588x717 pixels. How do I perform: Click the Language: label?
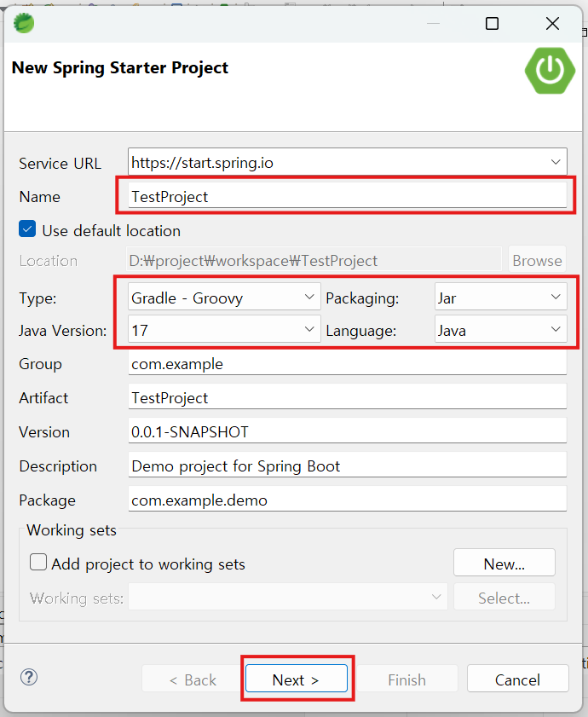tap(360, 331)
